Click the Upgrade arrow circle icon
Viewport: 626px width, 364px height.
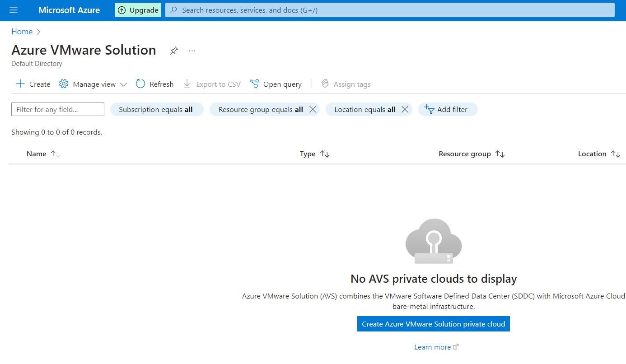tap(122, 10)
